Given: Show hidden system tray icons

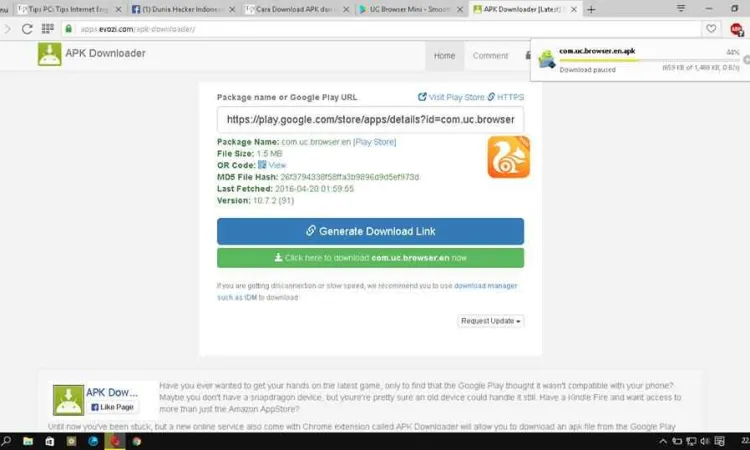Looking at the screenshot, I should pyautogui.click(x=663, y=441).
